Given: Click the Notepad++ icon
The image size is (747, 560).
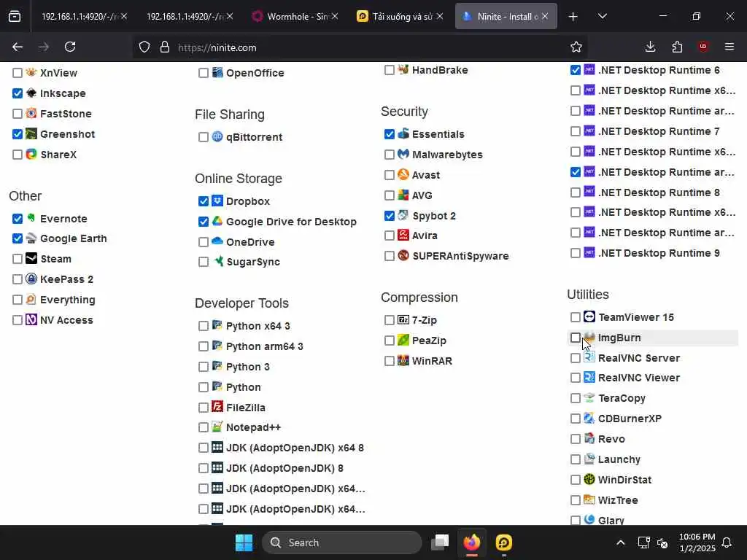Looking at the screenshot, I should (217, 427).
